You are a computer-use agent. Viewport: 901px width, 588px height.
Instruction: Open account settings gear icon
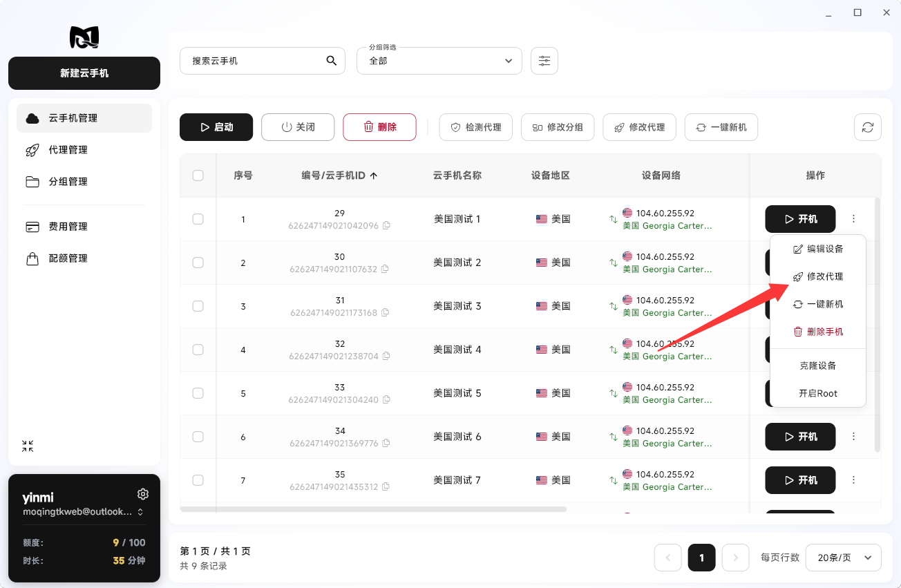coord(143,494)
